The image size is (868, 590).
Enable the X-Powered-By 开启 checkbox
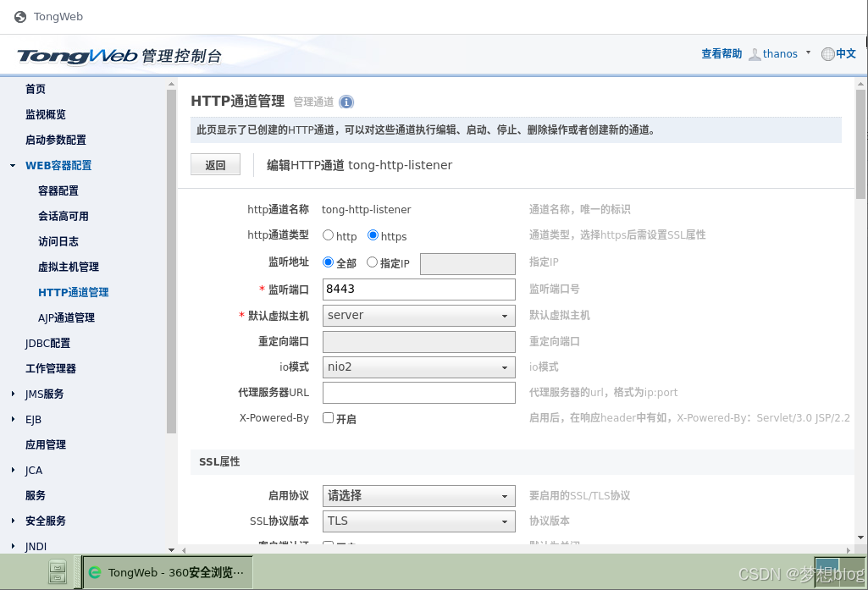tap(329, 416)
